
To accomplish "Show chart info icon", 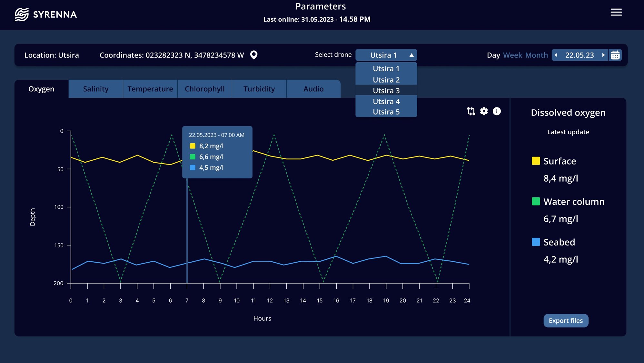I will [x=497, y=111].
